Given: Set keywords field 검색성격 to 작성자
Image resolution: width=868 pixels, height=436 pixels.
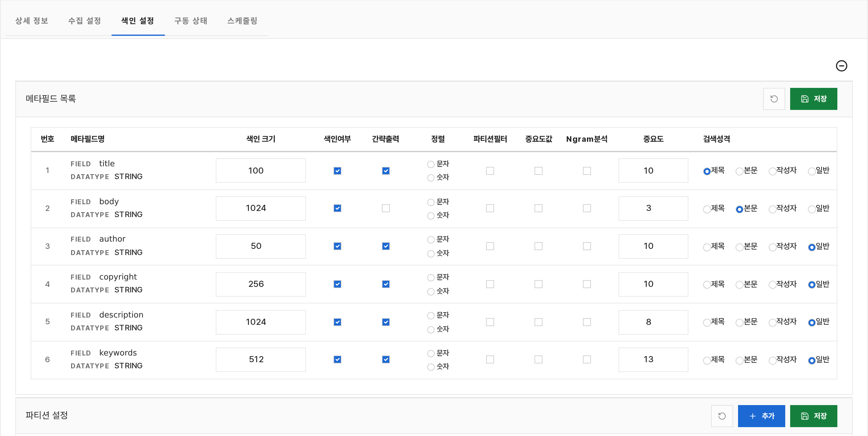Looking at the screenshot, I should (772, 361).
